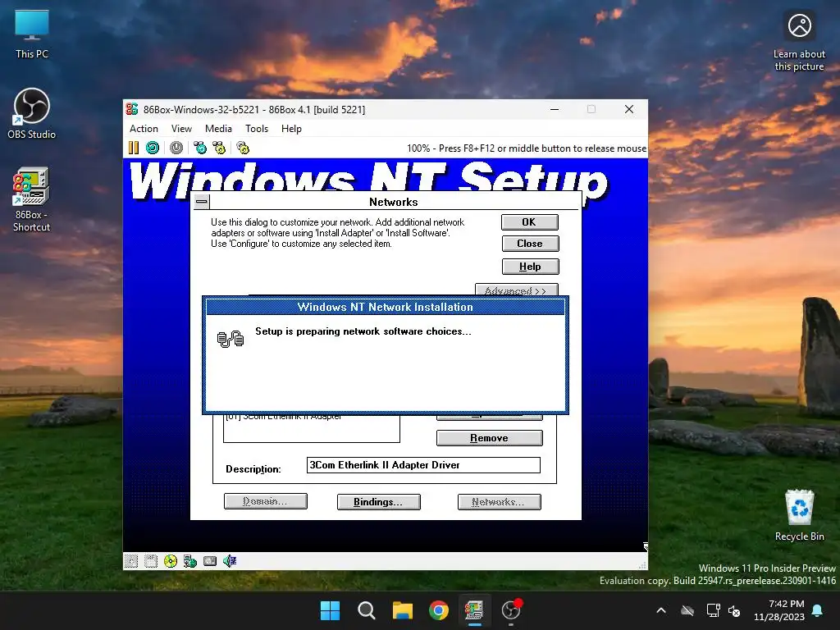
Task: Click the network status bar icon
Action: coord(190,561)
